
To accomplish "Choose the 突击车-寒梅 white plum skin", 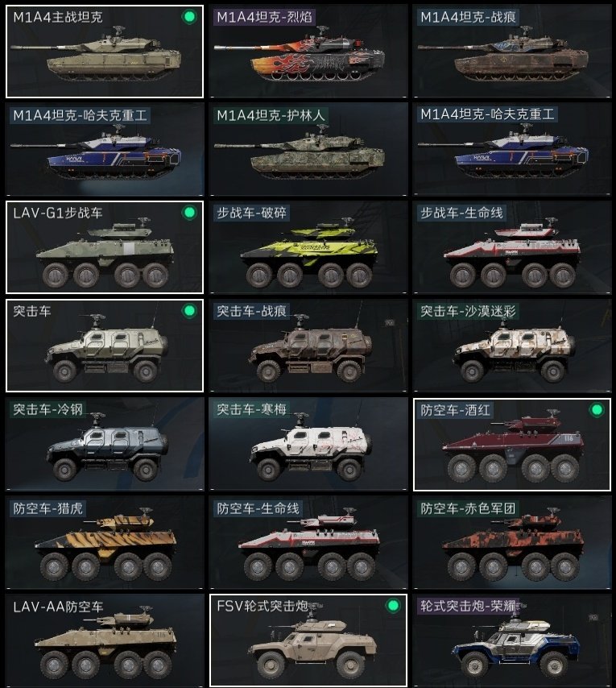I will 308,444.
